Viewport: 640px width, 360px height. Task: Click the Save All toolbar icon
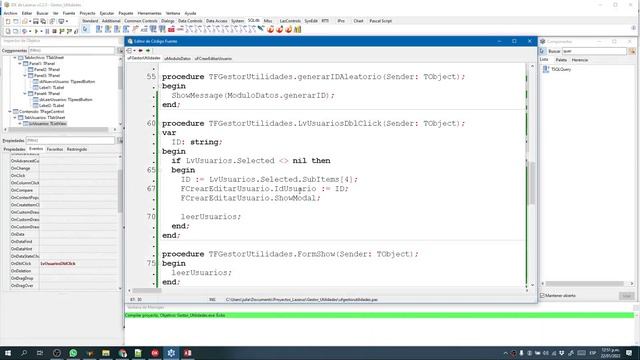click(x=43, y=21)
